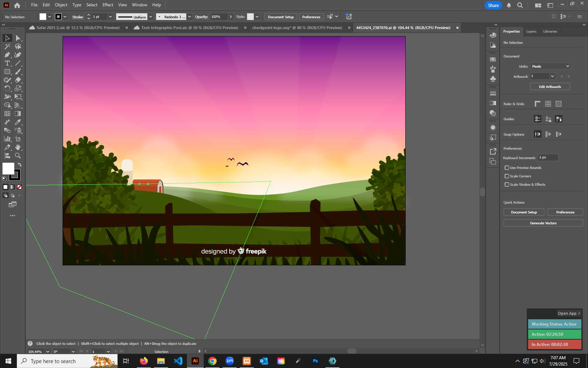
Task: Open fill color dropdown in control bar
Action: 49,17
